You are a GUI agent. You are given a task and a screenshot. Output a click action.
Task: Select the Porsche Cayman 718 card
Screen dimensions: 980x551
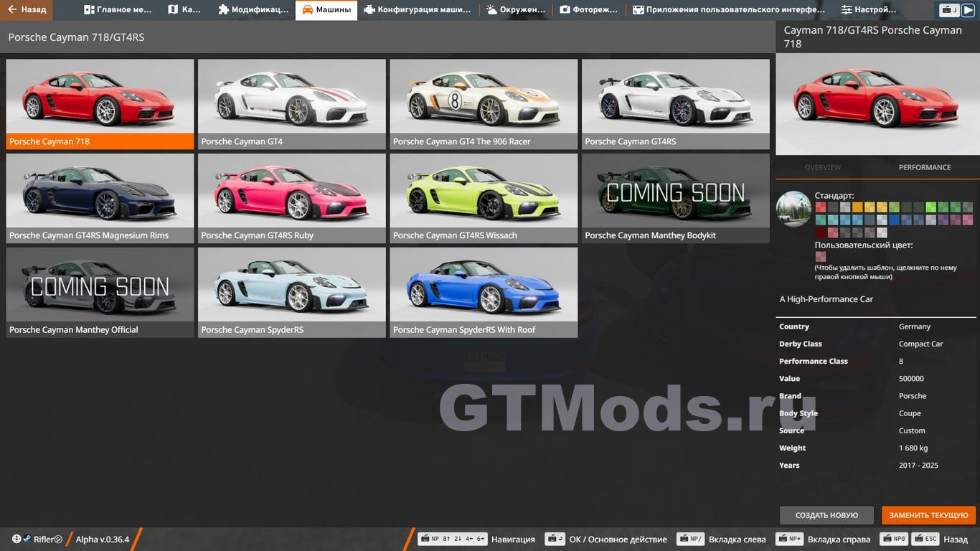[100, 104]
